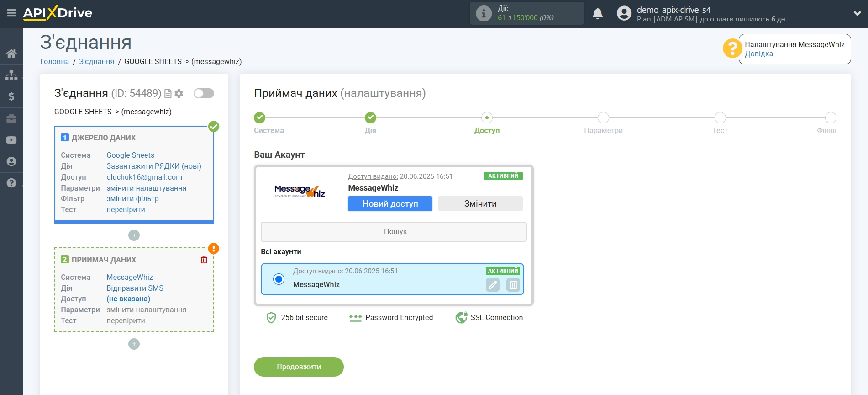Go to Параметри step
Viewport: 868px width, 395px height.
pos(603,118)
